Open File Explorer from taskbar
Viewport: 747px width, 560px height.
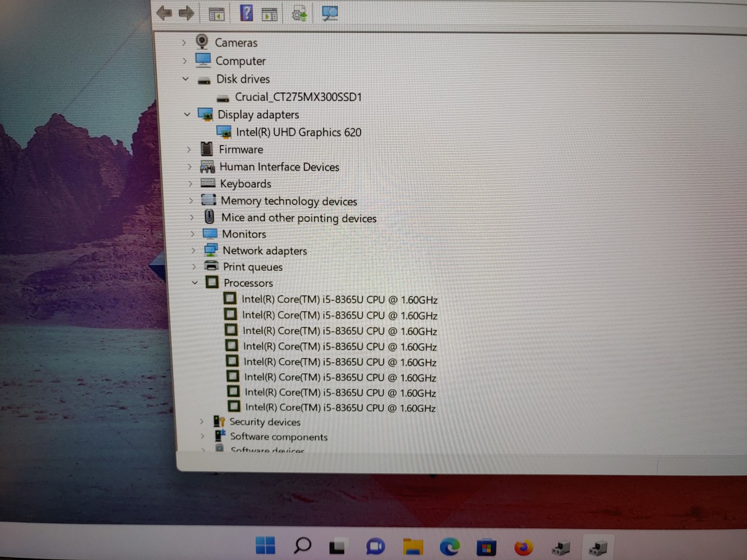[413, 546]
